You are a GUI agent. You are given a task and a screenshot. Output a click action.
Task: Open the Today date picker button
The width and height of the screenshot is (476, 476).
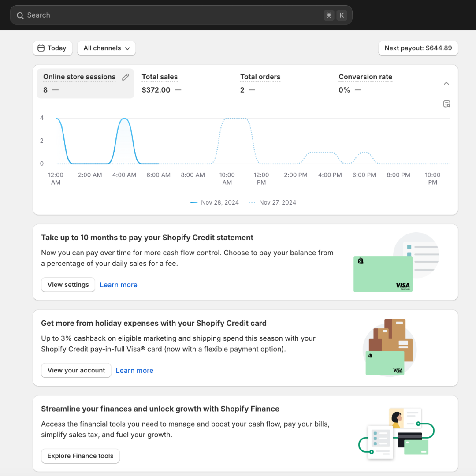pos(52,48)
